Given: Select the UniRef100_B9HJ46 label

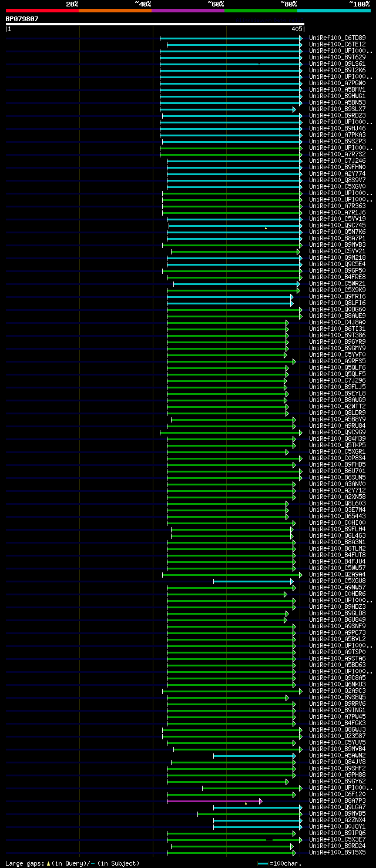Looking at the screenshot, I should coord(337,128).
